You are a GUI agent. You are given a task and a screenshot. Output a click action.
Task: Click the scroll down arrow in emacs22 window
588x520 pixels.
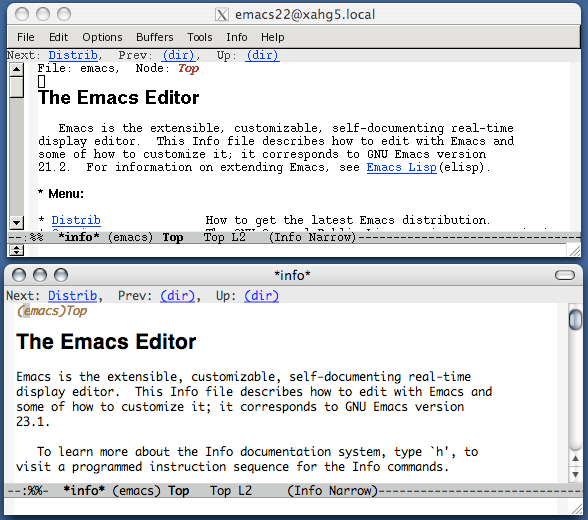tap(16, 223)
